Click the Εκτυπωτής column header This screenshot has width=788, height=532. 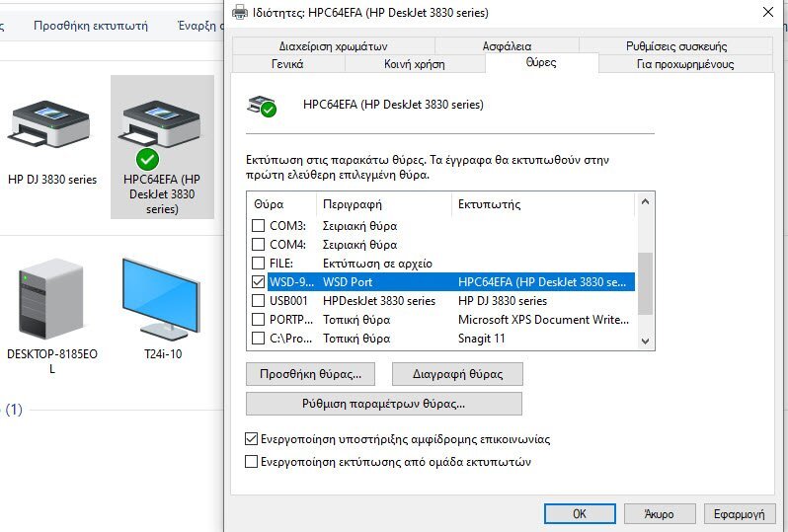pyautogui.click(x=543, y=204)
